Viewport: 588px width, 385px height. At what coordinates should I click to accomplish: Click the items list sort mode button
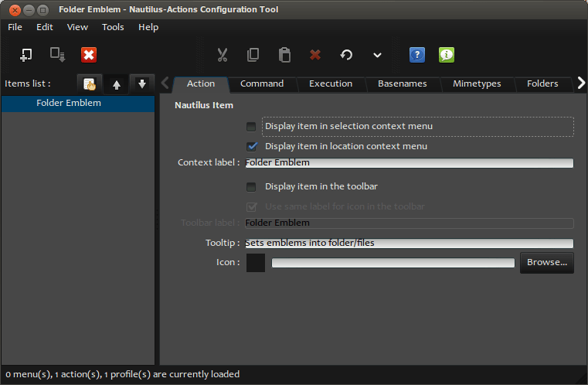pos(90,84)
